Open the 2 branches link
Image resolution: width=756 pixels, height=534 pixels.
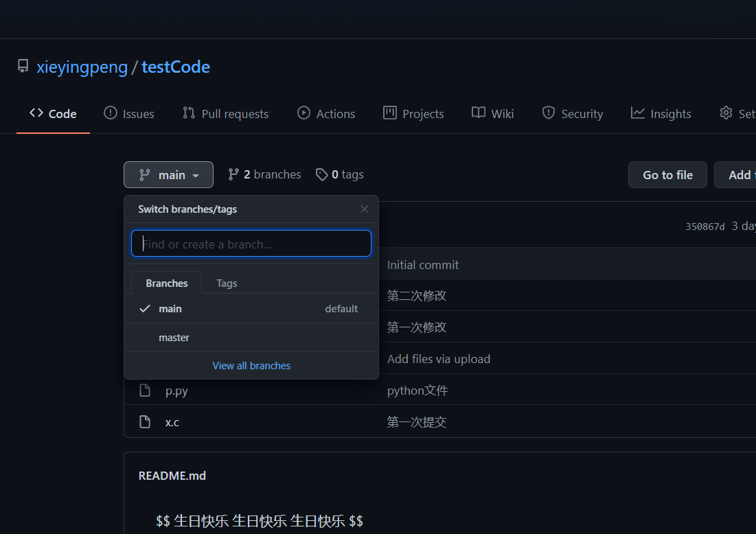click(x=264, y=174)
